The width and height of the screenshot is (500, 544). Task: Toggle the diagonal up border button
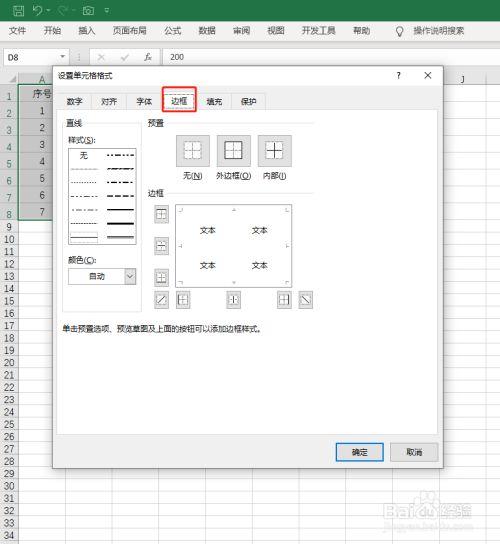(x=161, y=300)
